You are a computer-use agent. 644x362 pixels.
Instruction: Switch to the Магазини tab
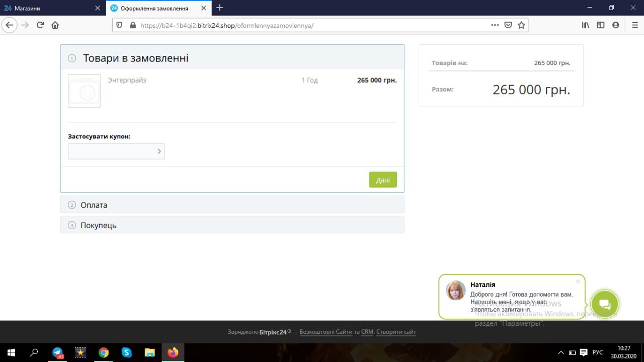click(53, 8)
